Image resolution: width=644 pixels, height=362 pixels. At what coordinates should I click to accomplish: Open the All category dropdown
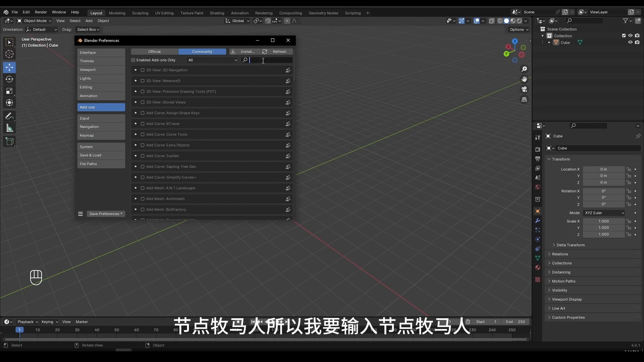(212, 60)
